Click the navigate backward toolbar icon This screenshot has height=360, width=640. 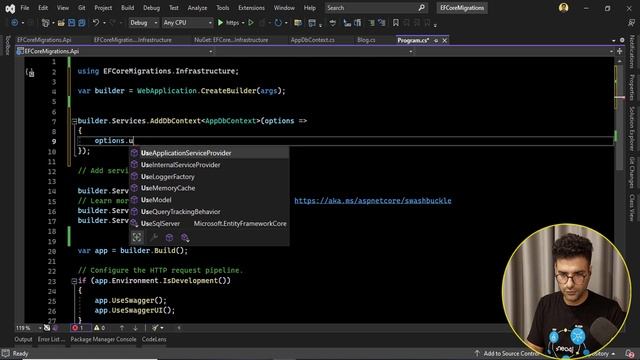(x=15, y=23)
